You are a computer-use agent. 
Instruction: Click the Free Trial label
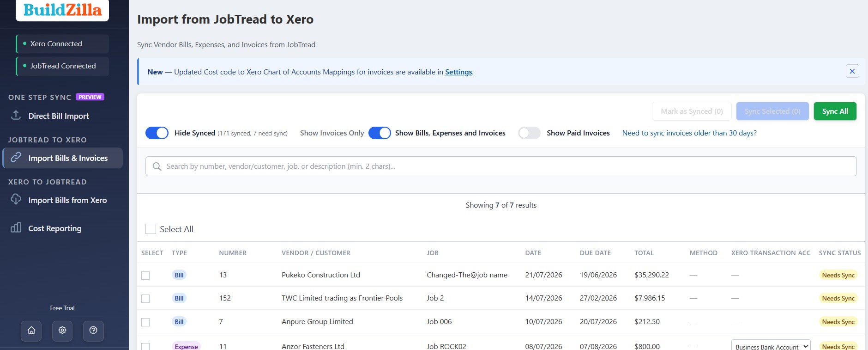click(62, 308)
